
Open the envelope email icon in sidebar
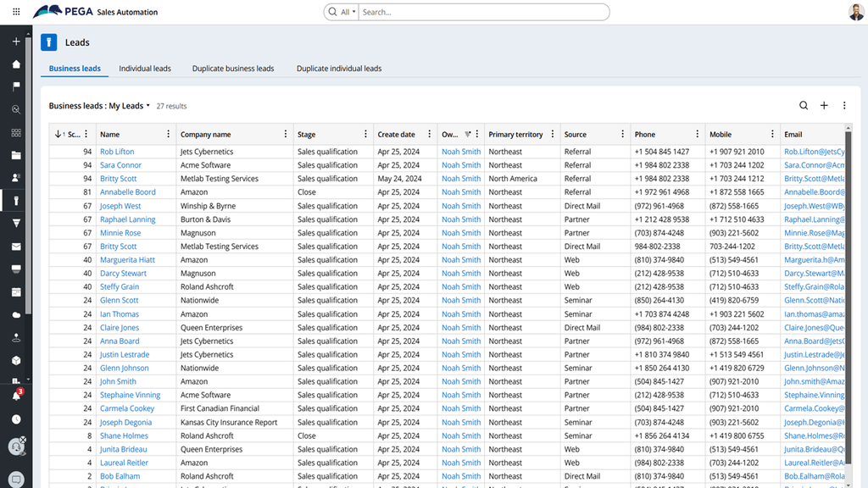[16, 247]
